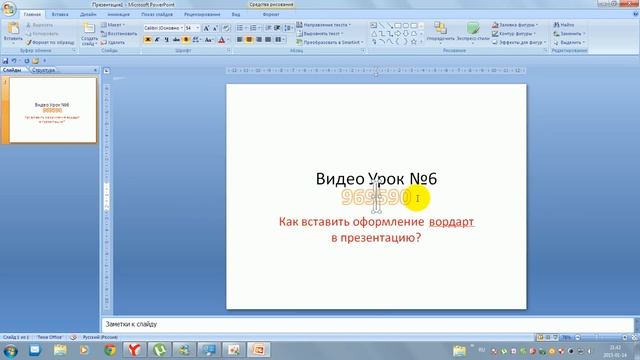Screen dimensions: 640x360
Task: Create a new slide (Создать слайд)
Action: pyautogui.click(x=89, y=33)
